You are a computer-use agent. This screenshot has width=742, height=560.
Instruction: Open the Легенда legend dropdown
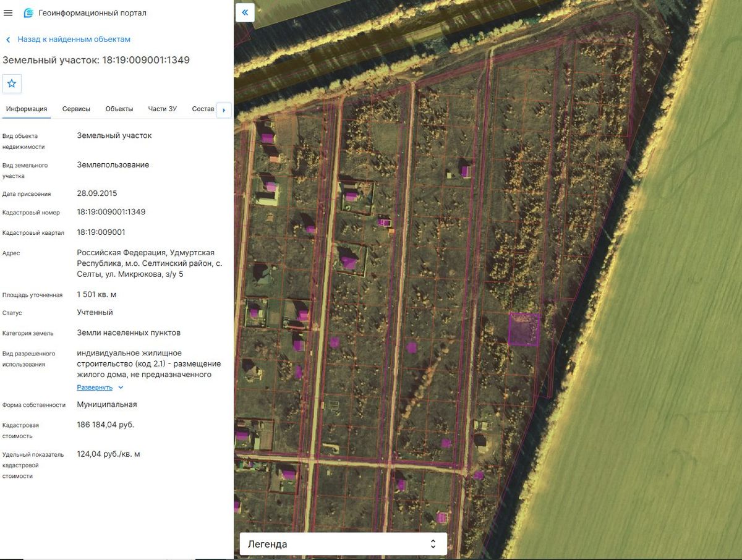coord(343,544)
